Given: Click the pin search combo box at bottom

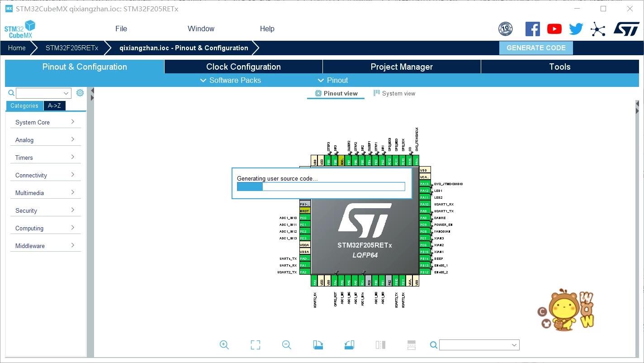Looking at the screenshot, I should click(479, 345).
